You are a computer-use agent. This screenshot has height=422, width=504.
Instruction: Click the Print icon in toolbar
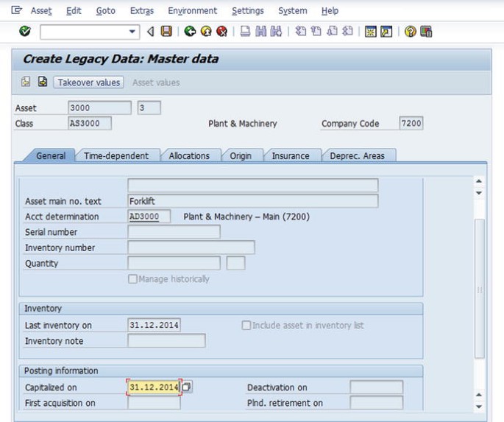coord(245,32)
